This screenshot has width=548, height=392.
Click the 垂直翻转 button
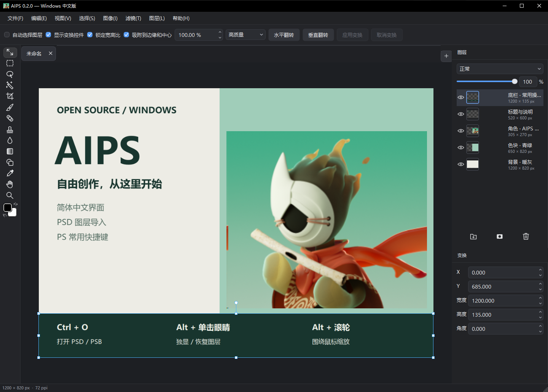click(x=318, y=35)
